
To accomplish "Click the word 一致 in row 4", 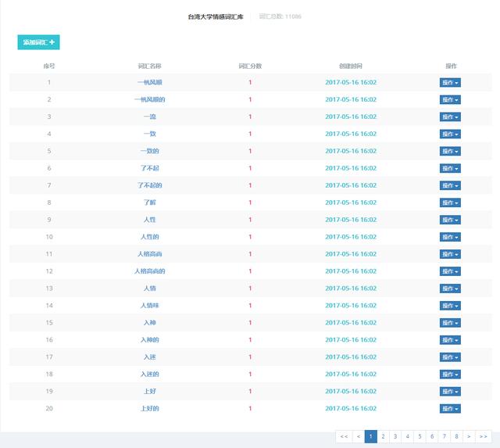I will [150, 134].
